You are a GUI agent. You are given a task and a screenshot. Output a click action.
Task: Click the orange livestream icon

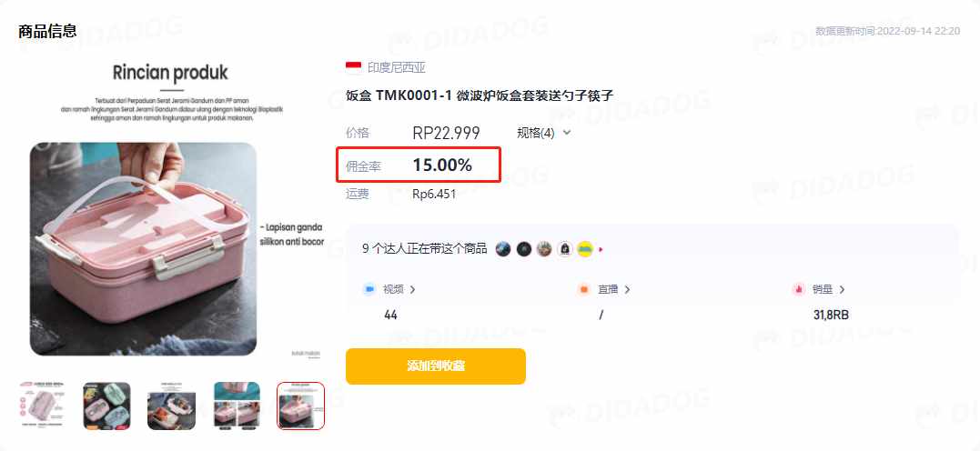[584, 289]
